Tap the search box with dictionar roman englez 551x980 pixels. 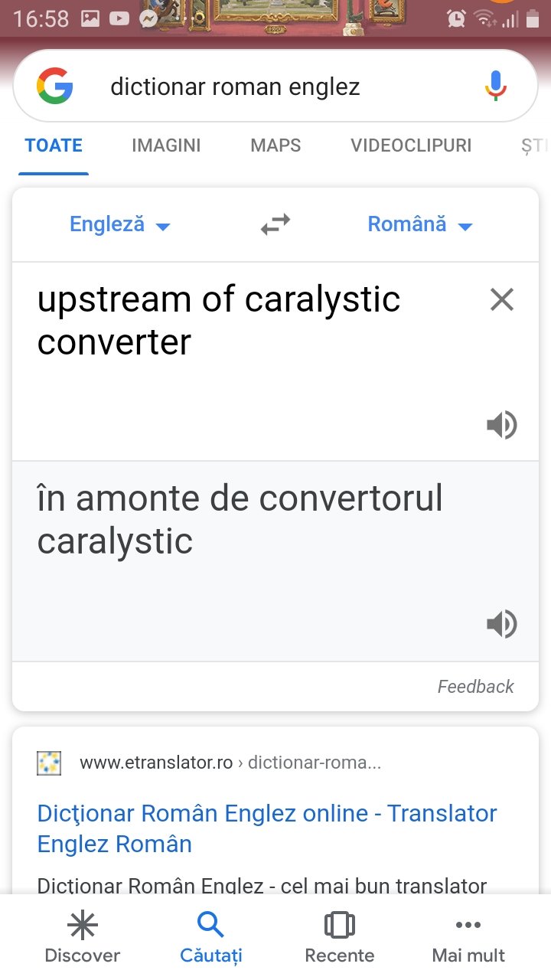click(x=275, y=86)
